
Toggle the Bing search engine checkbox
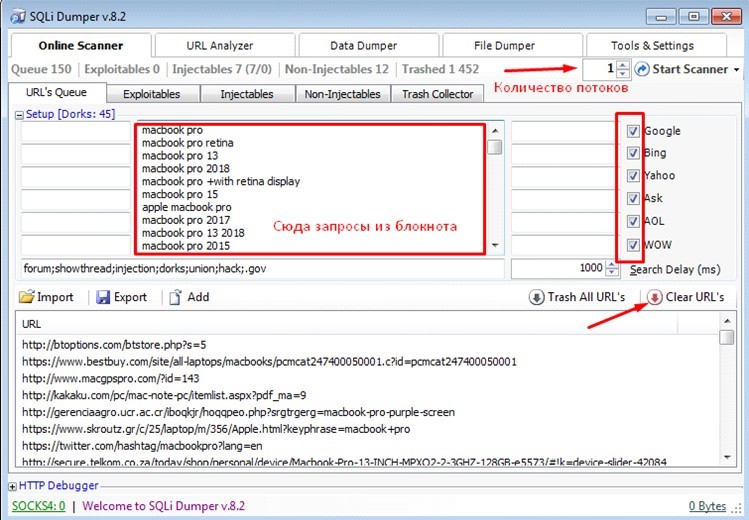click(632, 154)
